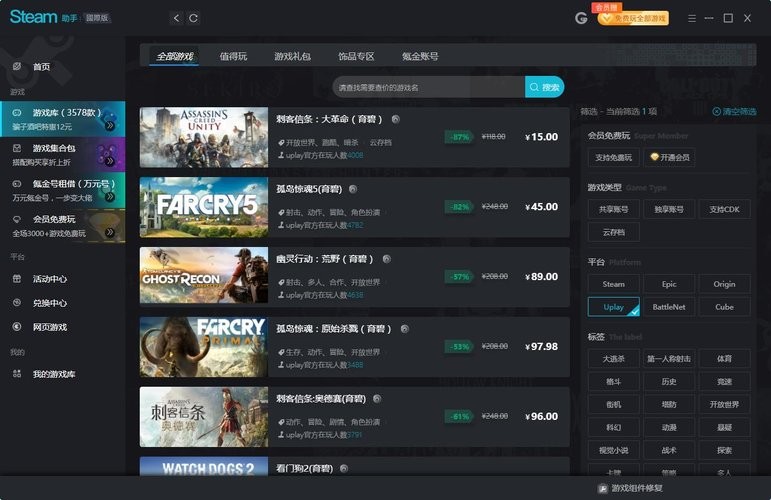The image size is (771, 500).
Task: Expand the 会员免费玩 arrow button
Action: click(110, 232)
